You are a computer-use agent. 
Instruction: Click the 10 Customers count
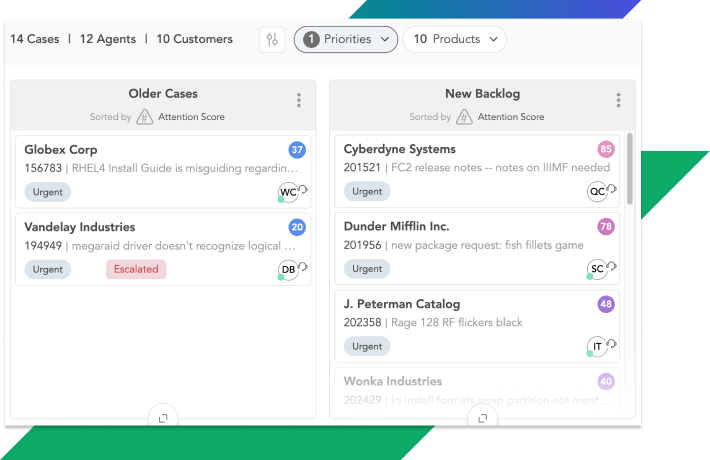195,39
